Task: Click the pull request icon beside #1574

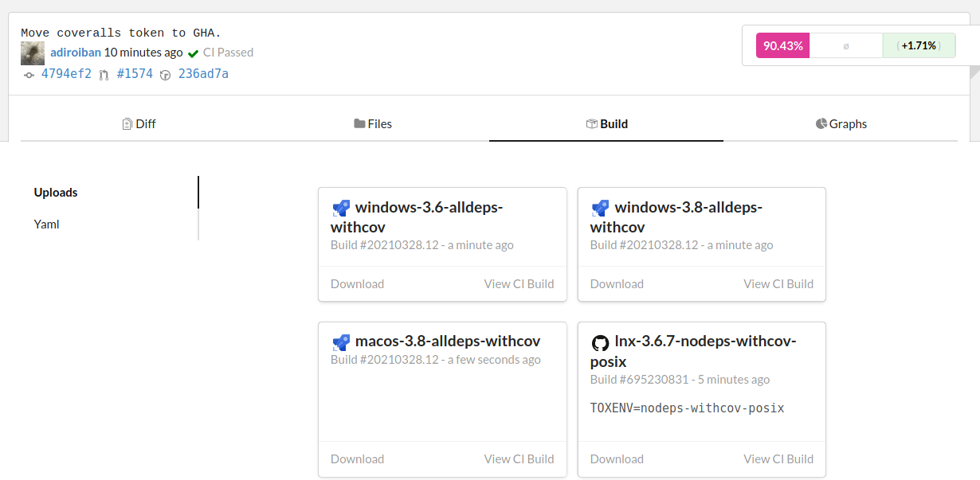Action: coord(104,75)
